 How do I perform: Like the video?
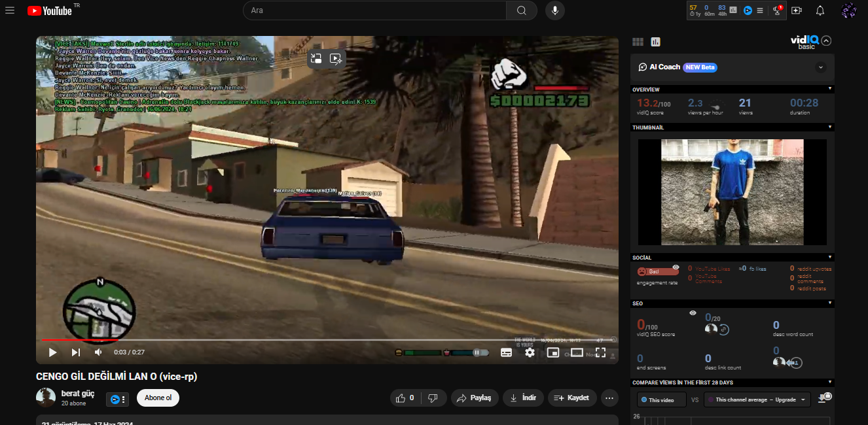405,398
